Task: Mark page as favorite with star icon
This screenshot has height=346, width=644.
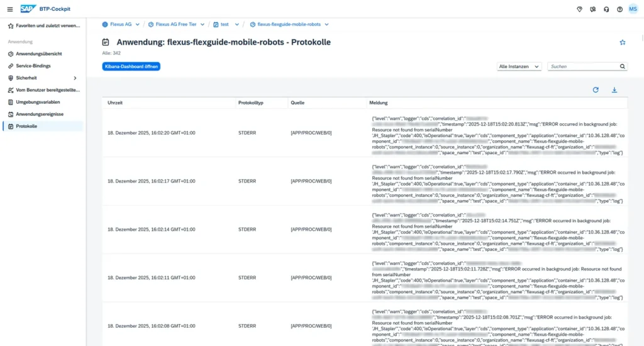Action: point(623,42)
